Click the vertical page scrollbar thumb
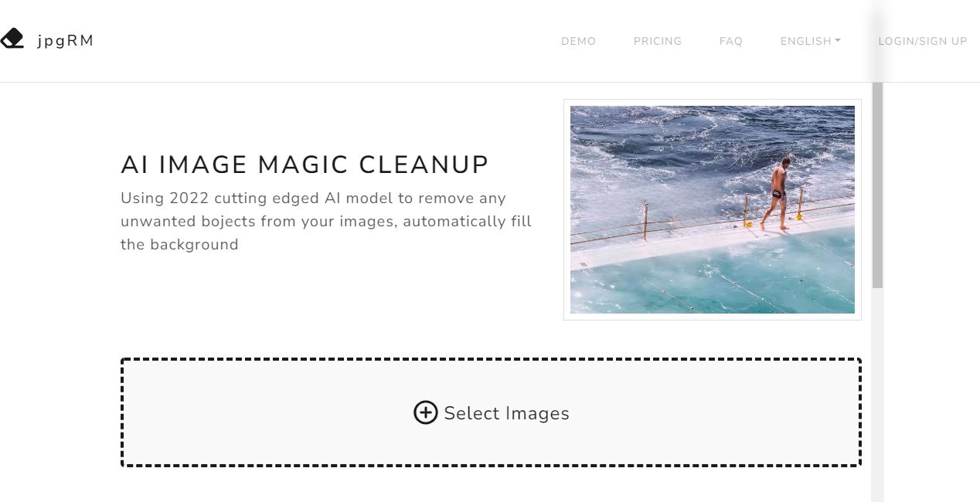 pos(877,185)
